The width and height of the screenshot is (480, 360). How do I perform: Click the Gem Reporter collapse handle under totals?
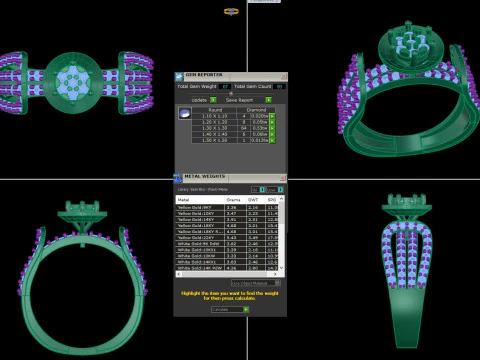coord(231,93)
